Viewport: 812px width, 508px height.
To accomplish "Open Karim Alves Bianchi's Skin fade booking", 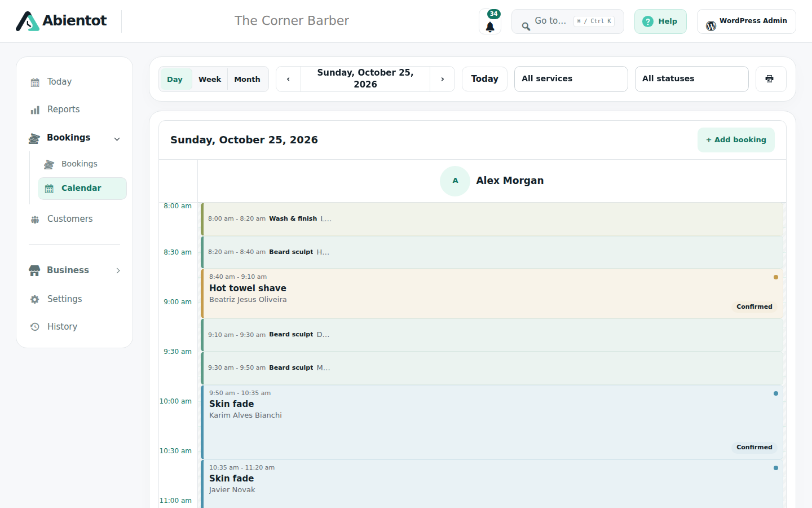I will (492, 422).
